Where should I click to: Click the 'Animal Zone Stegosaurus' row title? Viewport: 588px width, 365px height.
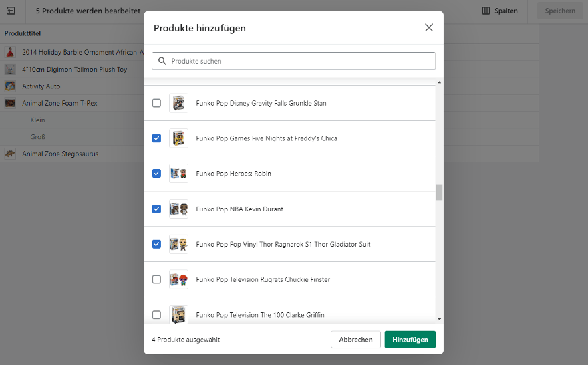pyautogui.click(x=60, y=154)
